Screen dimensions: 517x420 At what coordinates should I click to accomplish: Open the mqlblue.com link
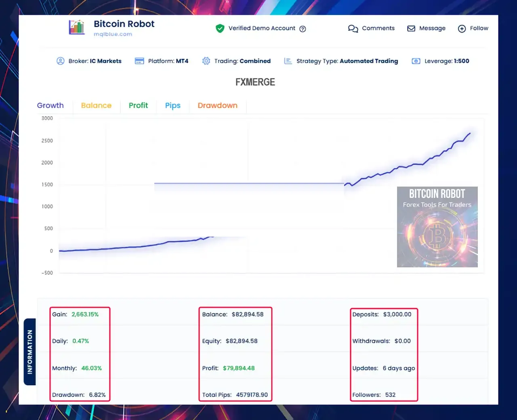pyautogui.click(x=113, y=34)
